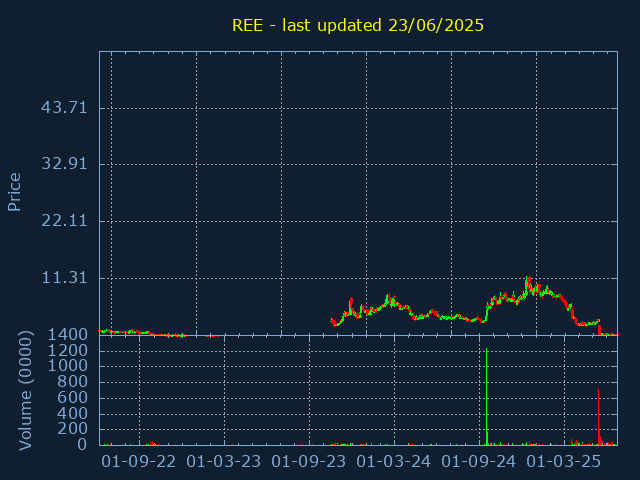This screenshot has height=480, width=640.
Task: Click the chart title 'REE - last updated 23/06/2025'
Action: (x=358, y=25)
